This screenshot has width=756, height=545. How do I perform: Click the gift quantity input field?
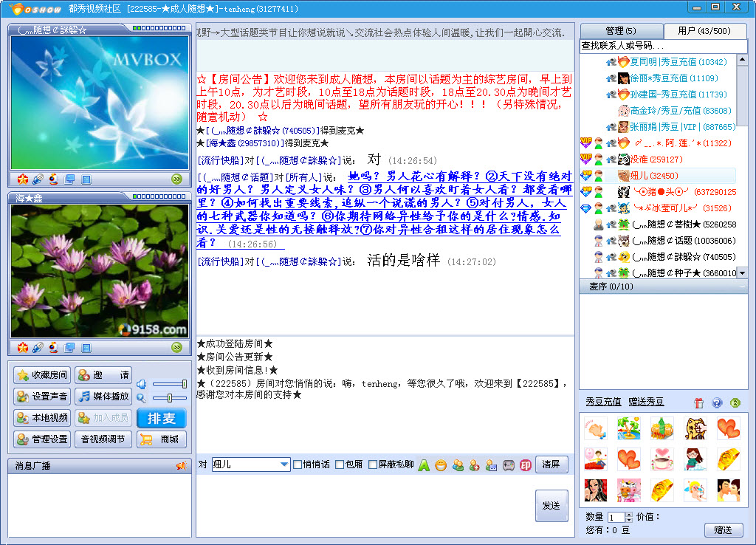click(616, 518)
